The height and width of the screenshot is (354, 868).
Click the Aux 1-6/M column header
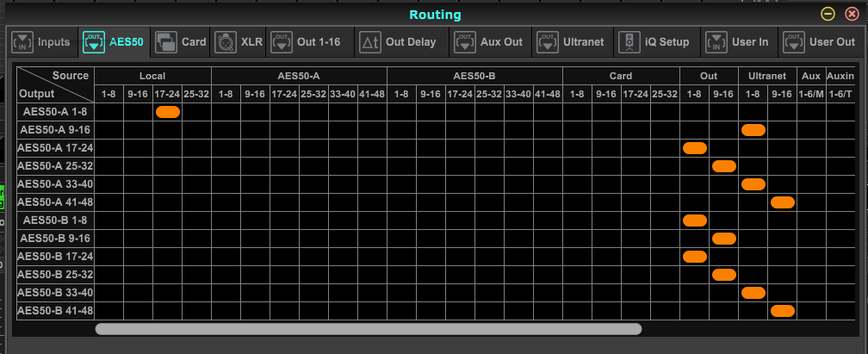coord(811,94)
